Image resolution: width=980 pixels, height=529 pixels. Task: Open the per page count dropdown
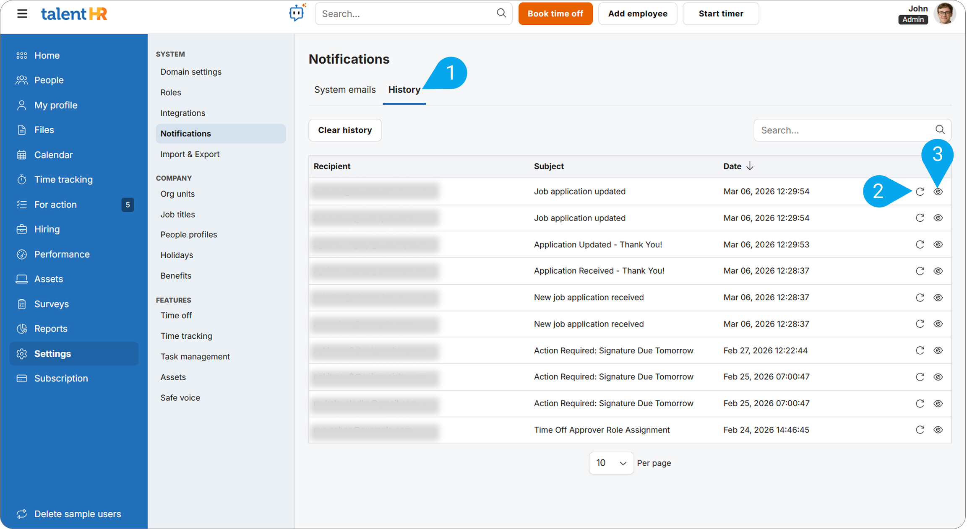(x=611, y=463)
